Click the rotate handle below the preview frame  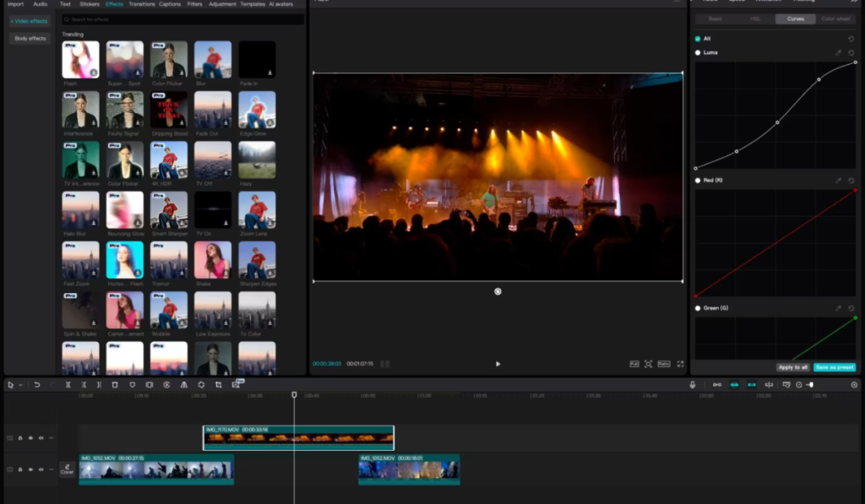point(498,291)
